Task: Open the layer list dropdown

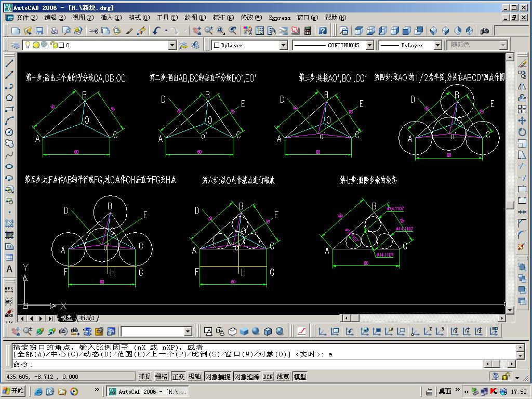Action: [172, 45]
